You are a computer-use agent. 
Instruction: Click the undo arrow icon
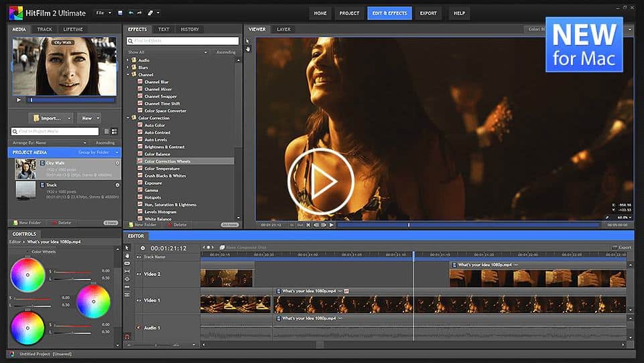pyautogui.click(x=131, y=13)
